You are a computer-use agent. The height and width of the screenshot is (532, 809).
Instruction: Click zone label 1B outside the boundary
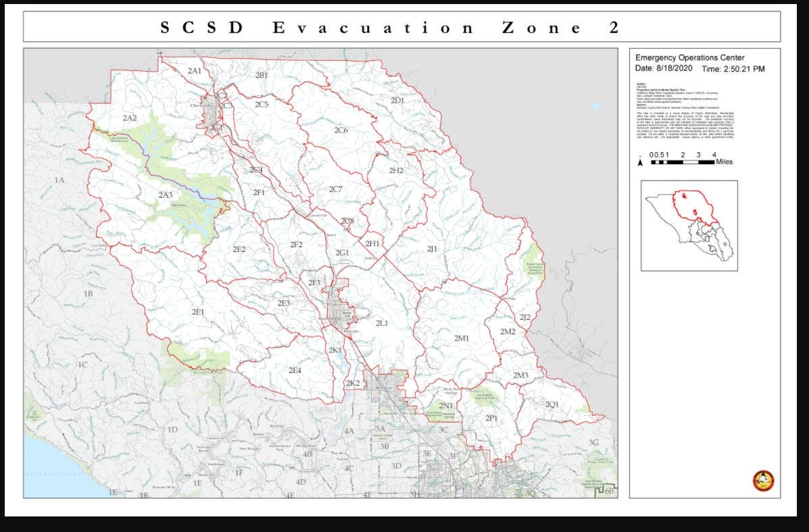click(88, 293)
